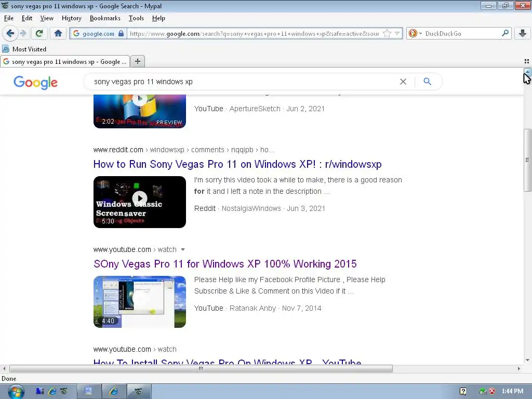Click the vertical scrollbar down arrow
532x399 pixels.
[x=527, y=361]
